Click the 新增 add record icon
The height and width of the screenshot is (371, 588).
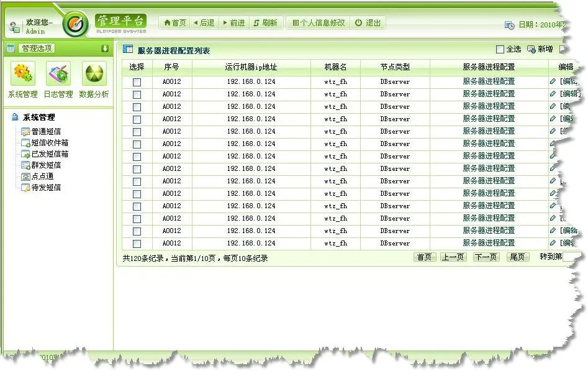(x=531, y=49)
